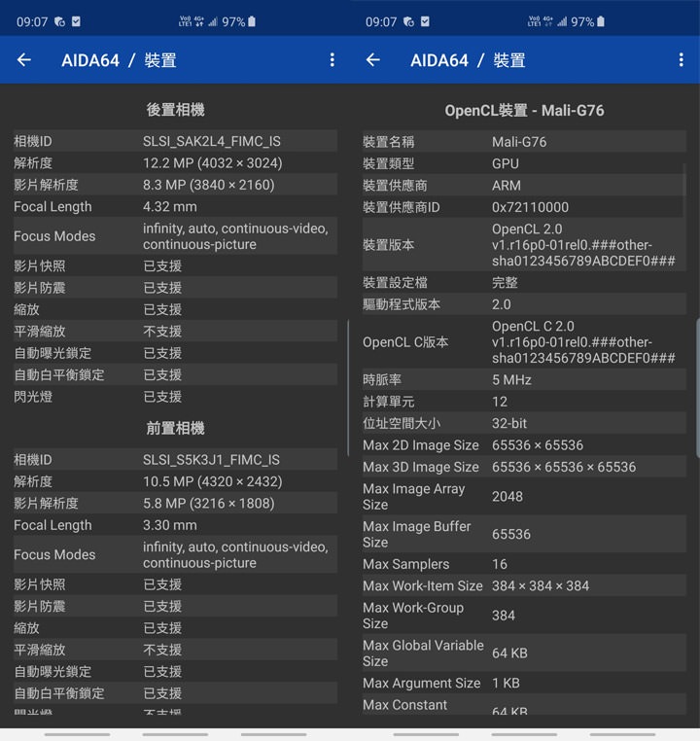Tap the checkbox notification icon in the left status bar

coord(76,21)
